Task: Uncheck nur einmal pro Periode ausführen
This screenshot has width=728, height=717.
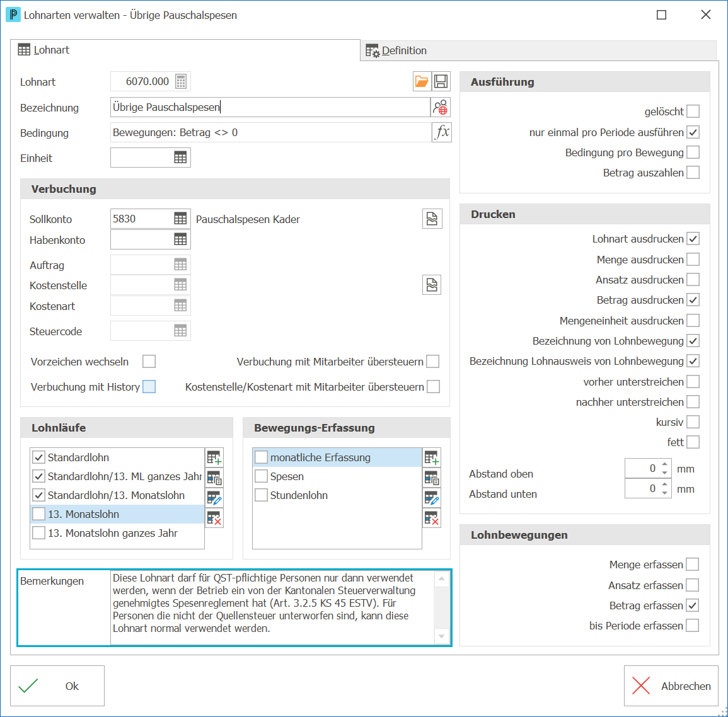Action: click(x=693, y=132)
